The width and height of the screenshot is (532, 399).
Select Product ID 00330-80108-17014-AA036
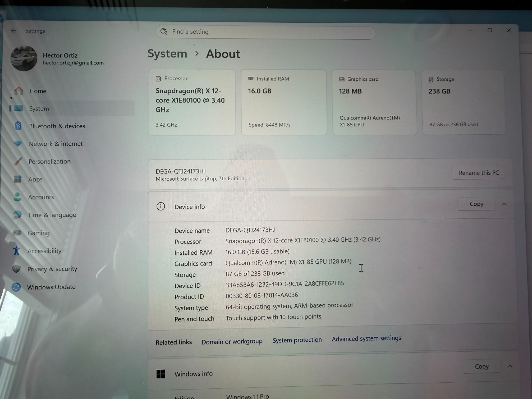(262, 295)
